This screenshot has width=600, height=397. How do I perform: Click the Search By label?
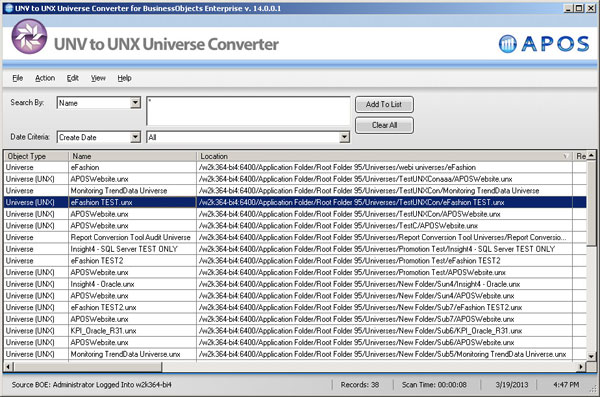point(27,103)
